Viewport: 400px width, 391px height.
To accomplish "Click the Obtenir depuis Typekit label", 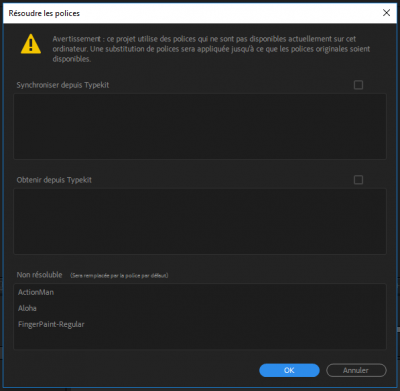I will point(54,180).
